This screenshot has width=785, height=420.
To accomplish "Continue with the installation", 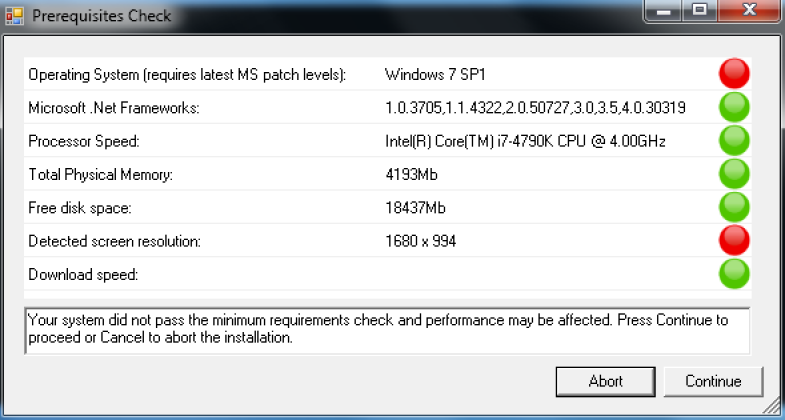I will pyautogui.click(x=713, y=381).
